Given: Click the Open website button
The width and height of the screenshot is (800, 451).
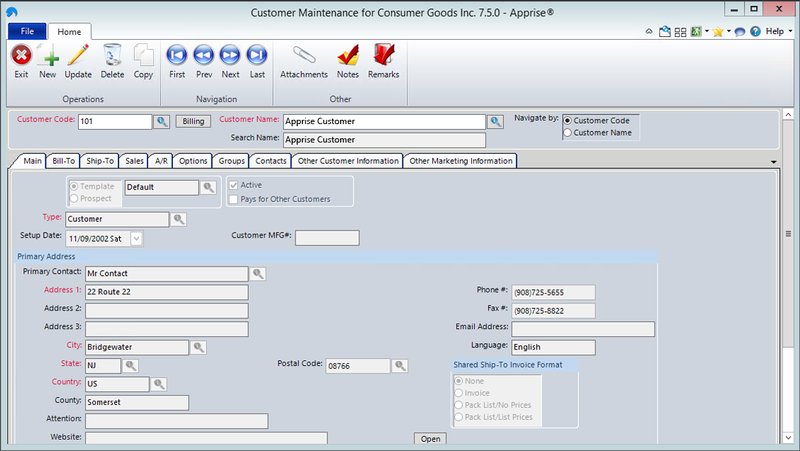Looking at the screenshot, I should 431,439.
